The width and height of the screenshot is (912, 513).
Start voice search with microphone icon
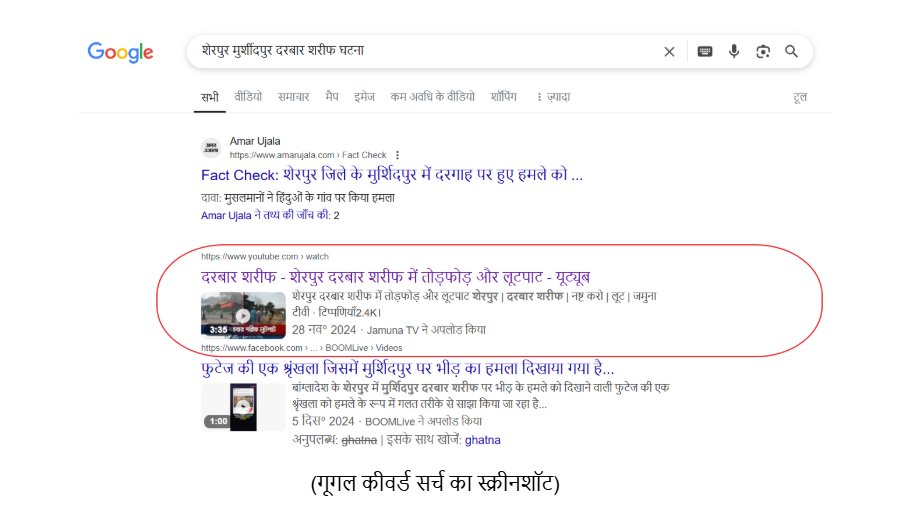(x=734, y=52)
